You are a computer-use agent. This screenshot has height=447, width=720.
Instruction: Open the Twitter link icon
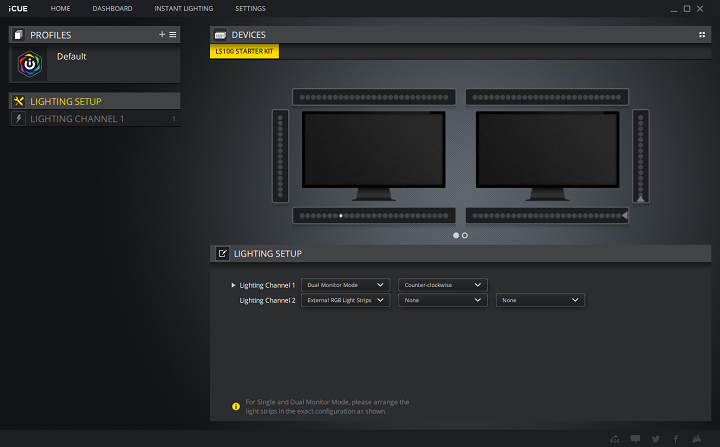(x=656, y=439)
